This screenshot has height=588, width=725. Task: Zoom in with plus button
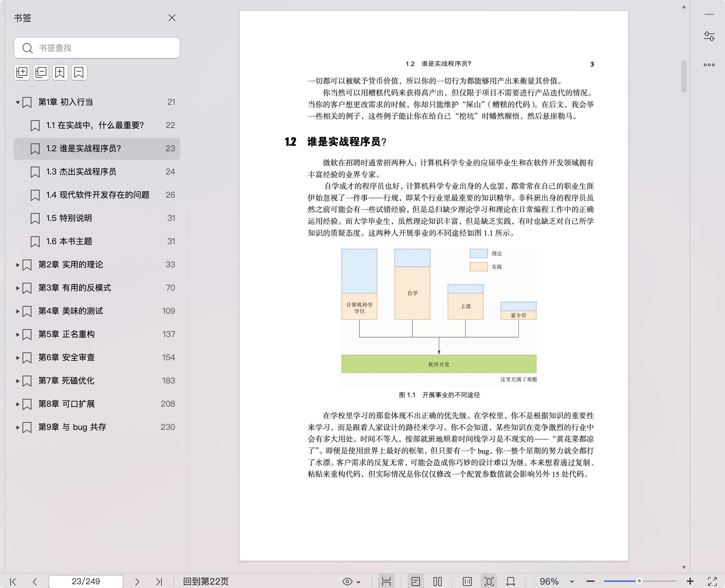click(690, 581)
